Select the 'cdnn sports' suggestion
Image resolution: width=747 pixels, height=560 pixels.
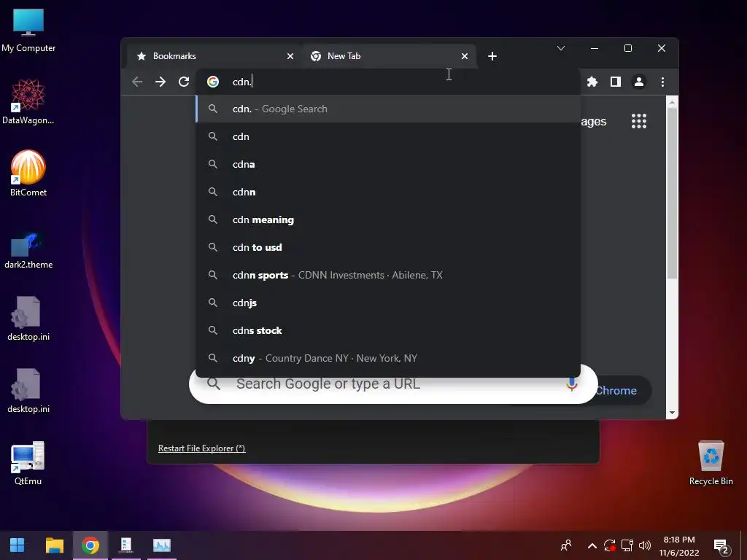(x=388, y=275)
